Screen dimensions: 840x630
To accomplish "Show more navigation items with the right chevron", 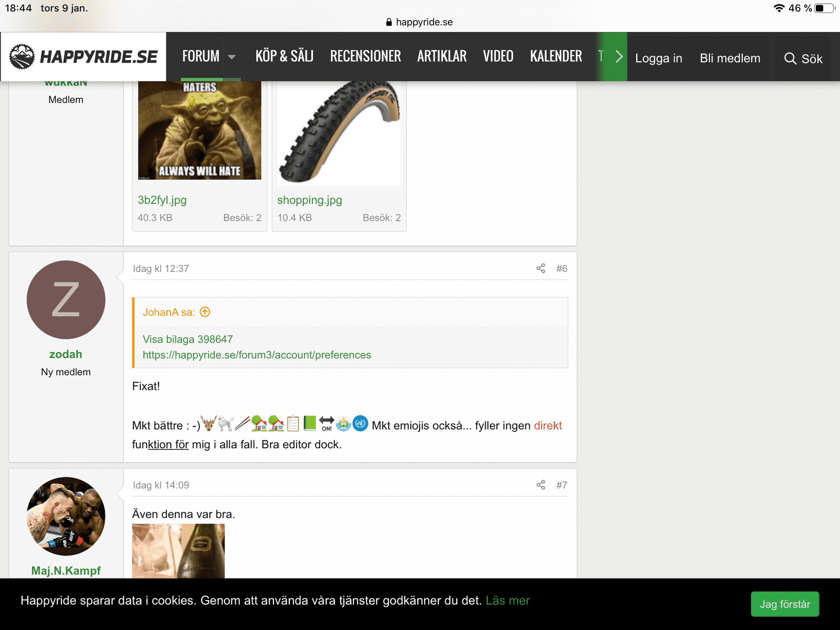I will [x=619, y=56].
